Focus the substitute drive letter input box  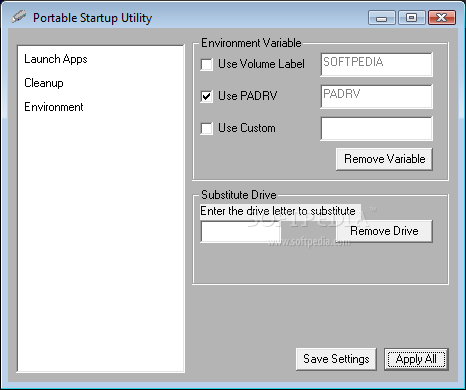[x=240, y=232]
